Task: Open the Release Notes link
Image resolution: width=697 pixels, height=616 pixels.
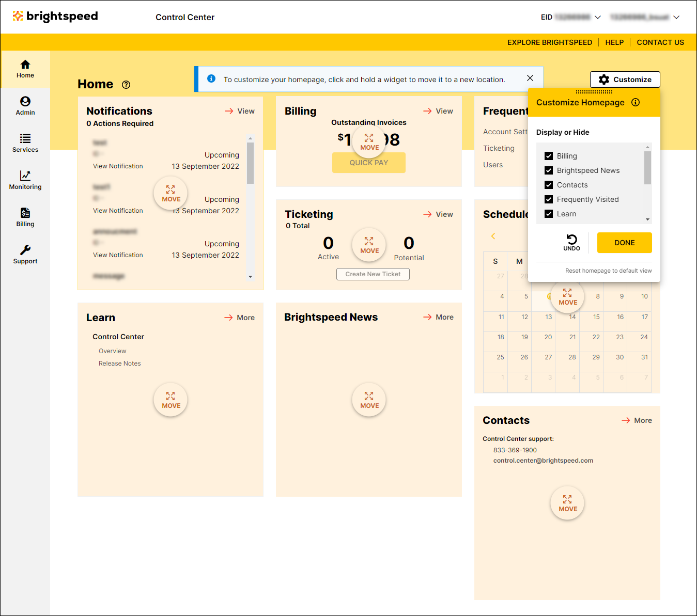Action: tap(119, 364)
